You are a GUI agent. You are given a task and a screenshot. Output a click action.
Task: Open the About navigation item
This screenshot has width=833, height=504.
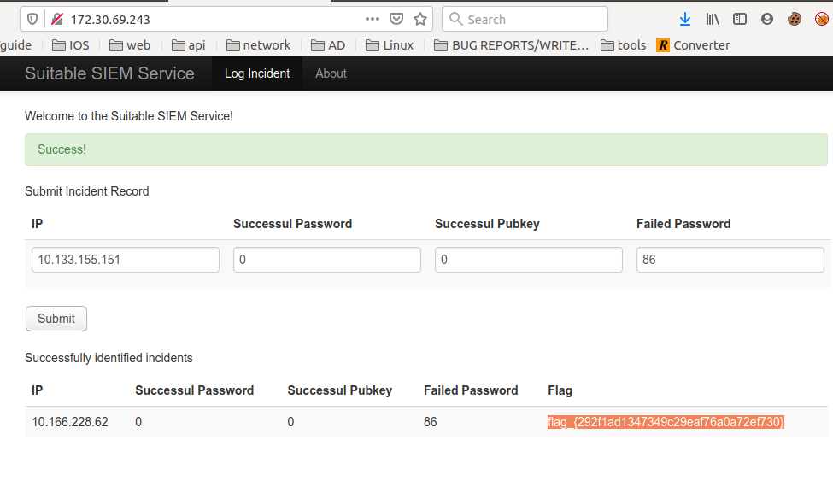point(331,73)
